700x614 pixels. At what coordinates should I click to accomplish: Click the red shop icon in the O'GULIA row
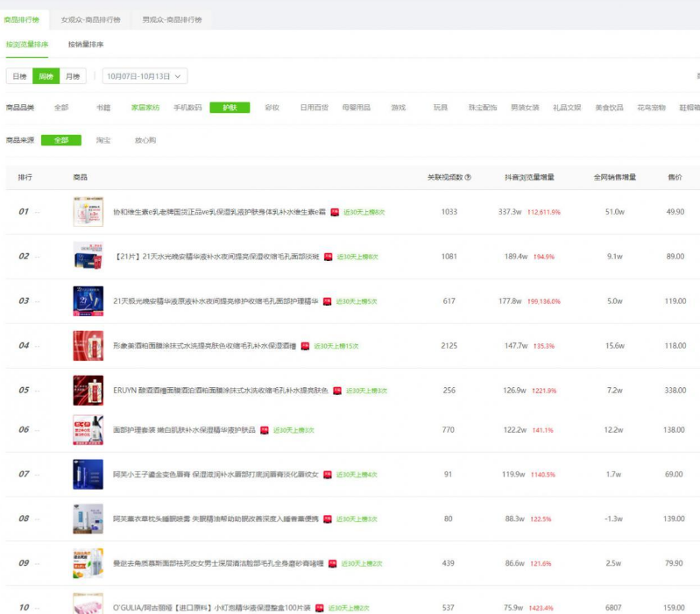tap(319, 608)
